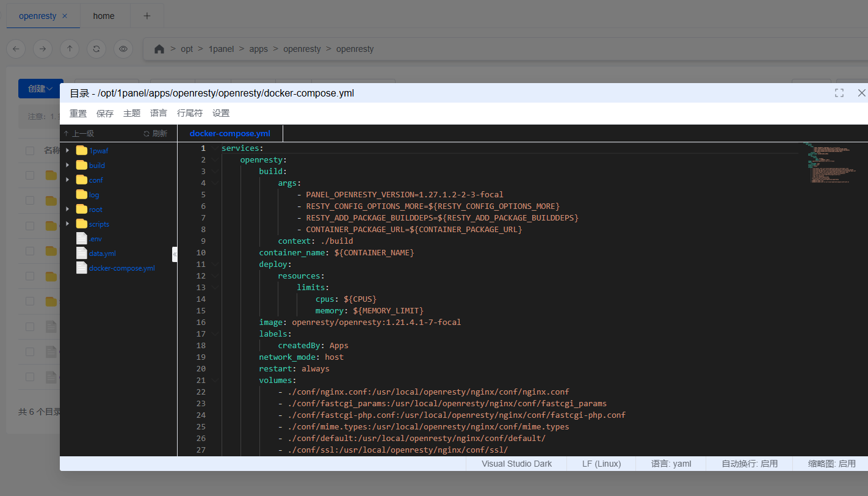The height and width of the screenshot is (496, 868).
Task: Click 重置 to reset the editor content
Action: click(x=78, y=113)
